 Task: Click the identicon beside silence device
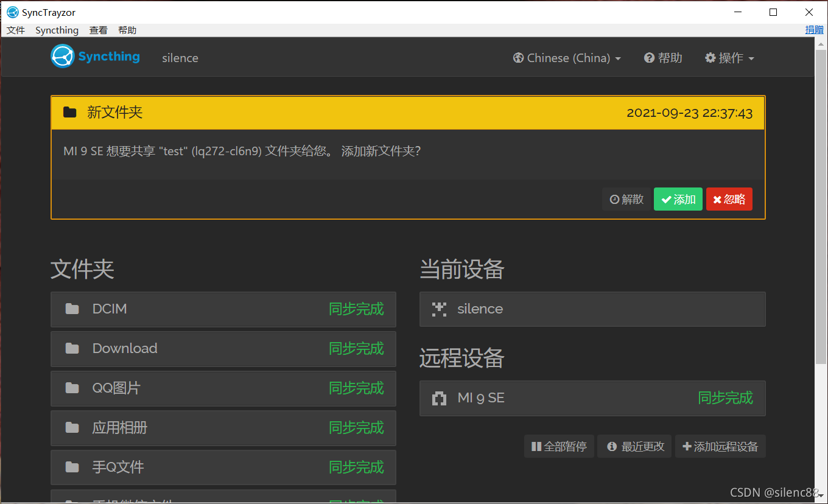(439, 309)
